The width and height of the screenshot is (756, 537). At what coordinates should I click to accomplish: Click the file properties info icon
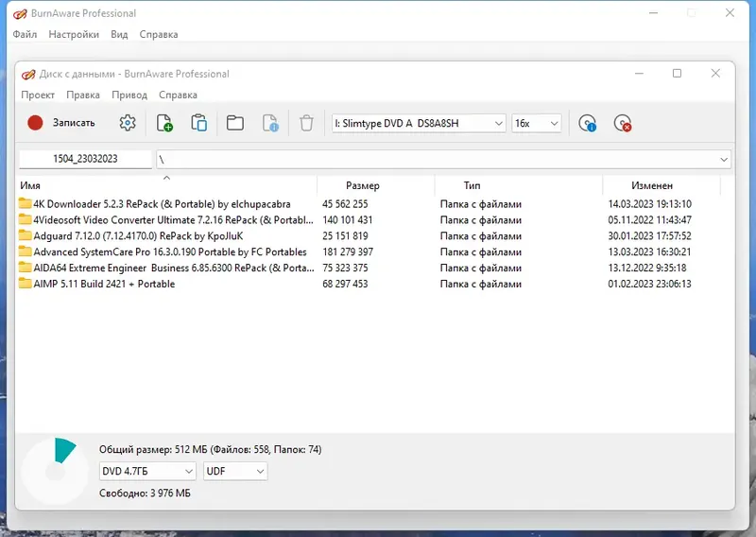point(270,123)
